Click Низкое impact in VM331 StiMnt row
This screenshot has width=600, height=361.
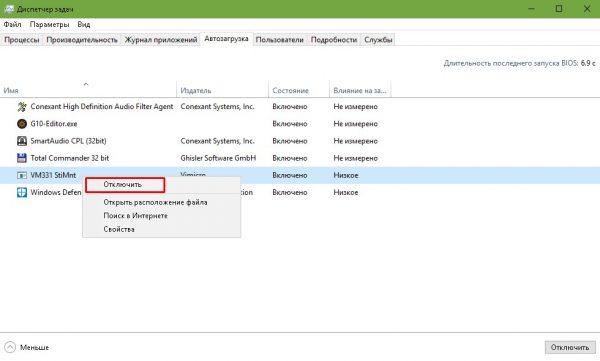[x=346, y=175]
